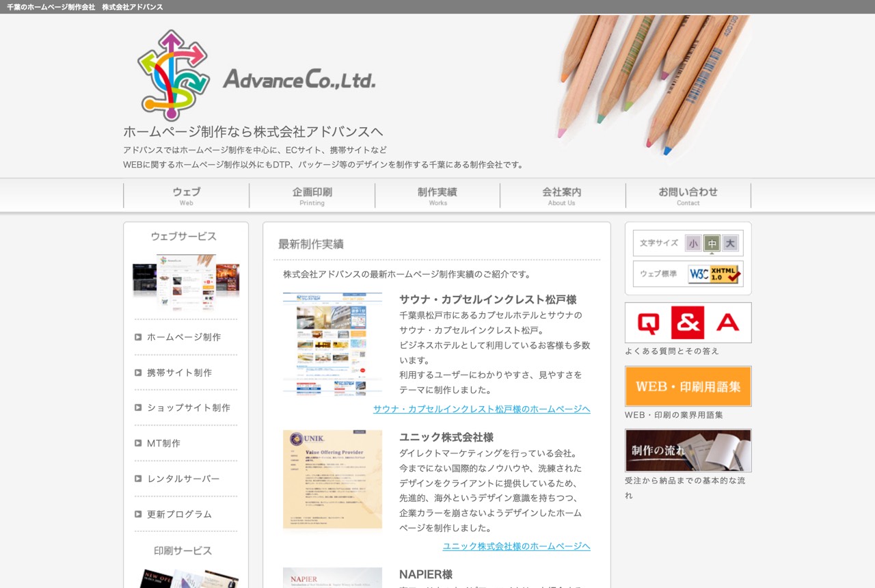Click the 受注から納品までの基本的な流れ caption
The width and height of the screenshot is (875, 588).
685,488
